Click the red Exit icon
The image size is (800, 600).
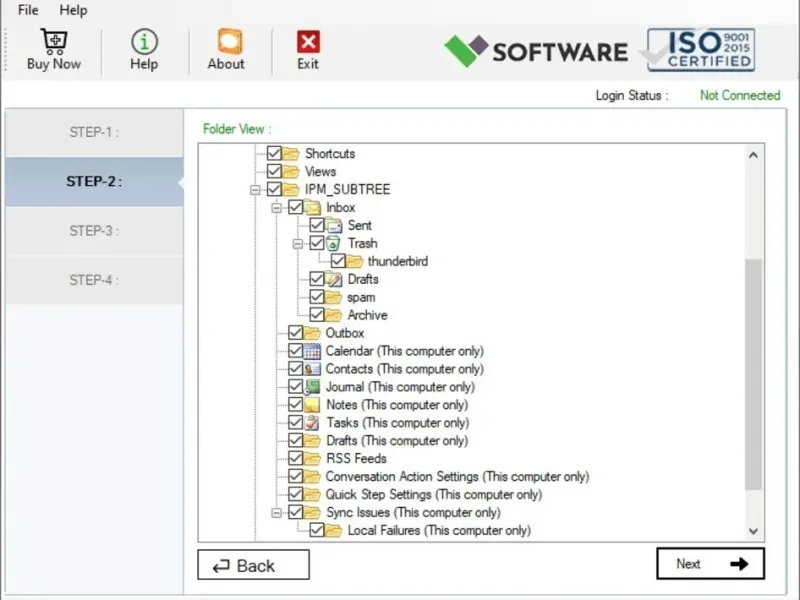pos(308,41)
